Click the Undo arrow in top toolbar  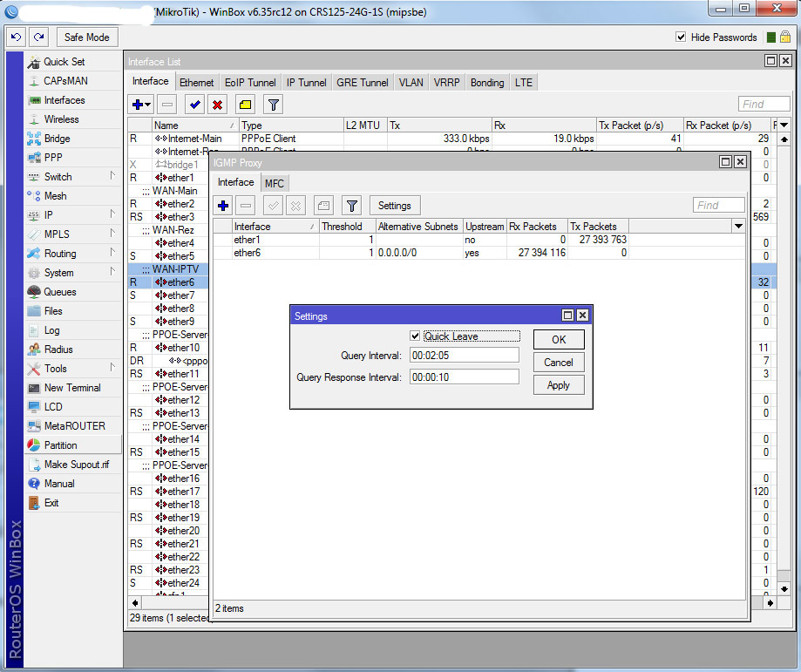point(17,37)
